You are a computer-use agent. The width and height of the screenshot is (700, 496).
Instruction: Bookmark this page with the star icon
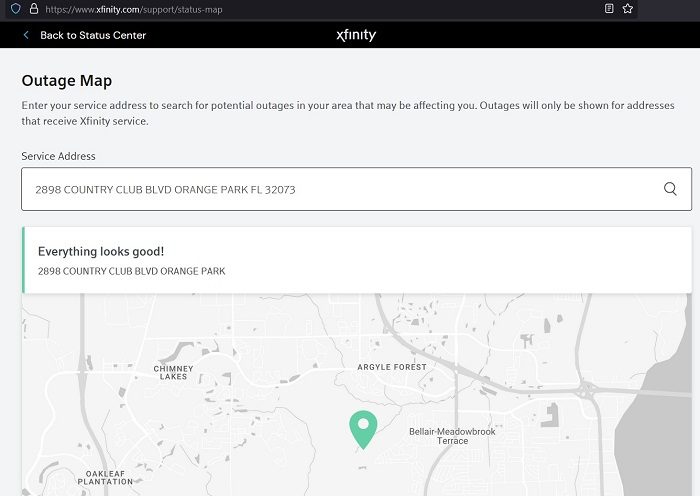628,8
